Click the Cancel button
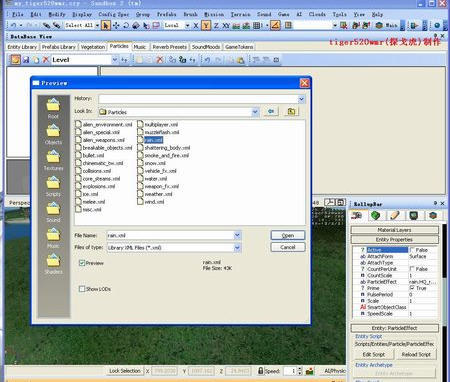 (288, 247)
